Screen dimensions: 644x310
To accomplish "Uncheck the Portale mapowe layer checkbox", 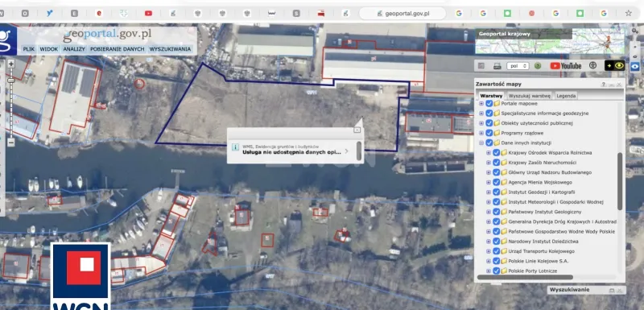I will tap(489, 104).
